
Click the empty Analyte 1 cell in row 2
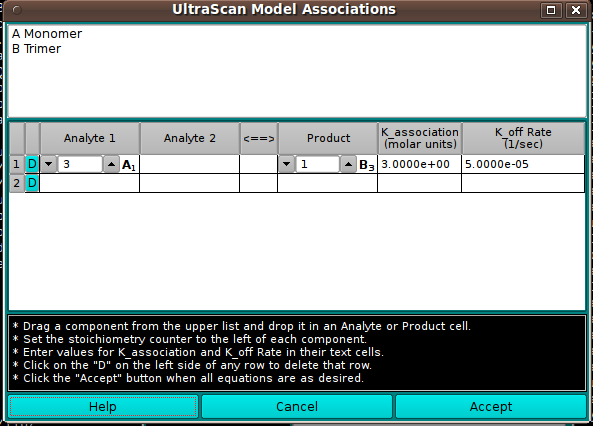point(90,183)
